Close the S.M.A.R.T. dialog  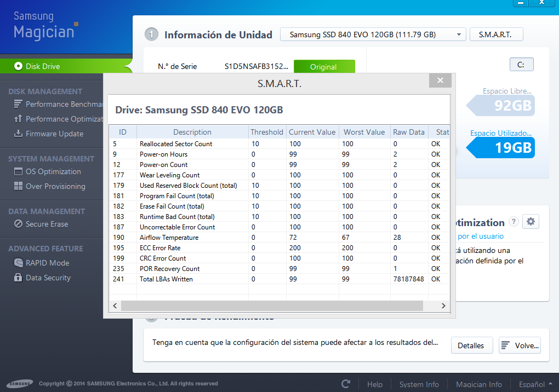[440, 80]
